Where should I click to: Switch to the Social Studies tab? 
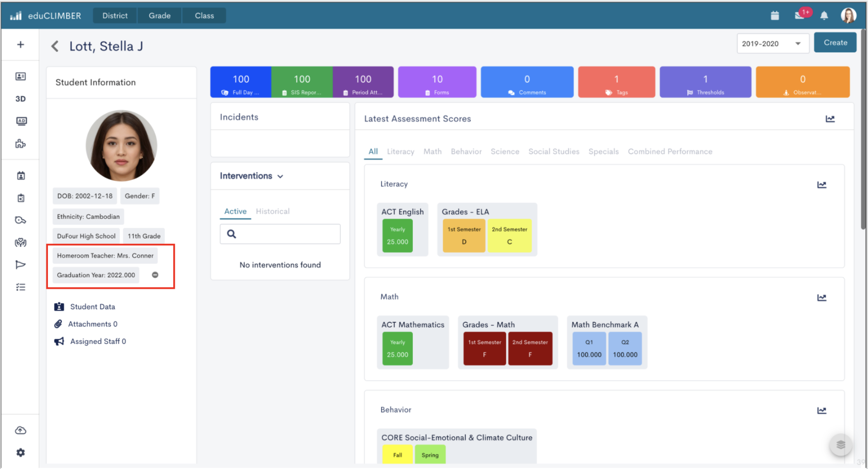(553, 152)
